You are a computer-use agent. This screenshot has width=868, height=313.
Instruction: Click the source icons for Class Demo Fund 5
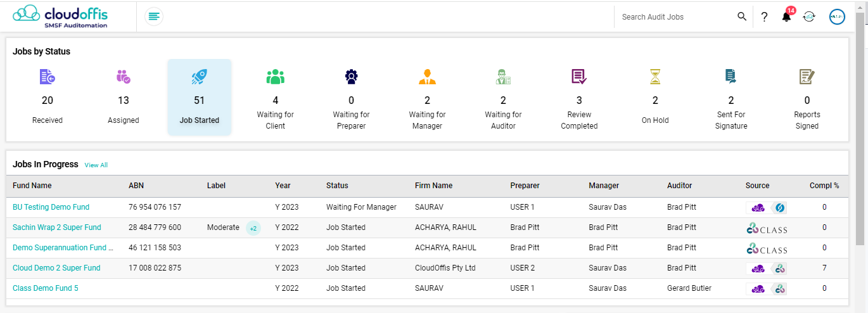pyautogui.click(x=767, y=288)
